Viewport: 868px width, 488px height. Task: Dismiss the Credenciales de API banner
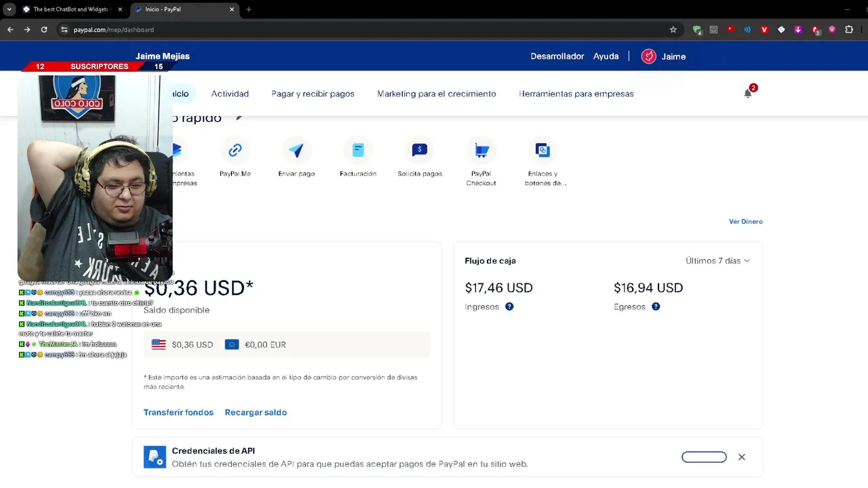[742, 457]
